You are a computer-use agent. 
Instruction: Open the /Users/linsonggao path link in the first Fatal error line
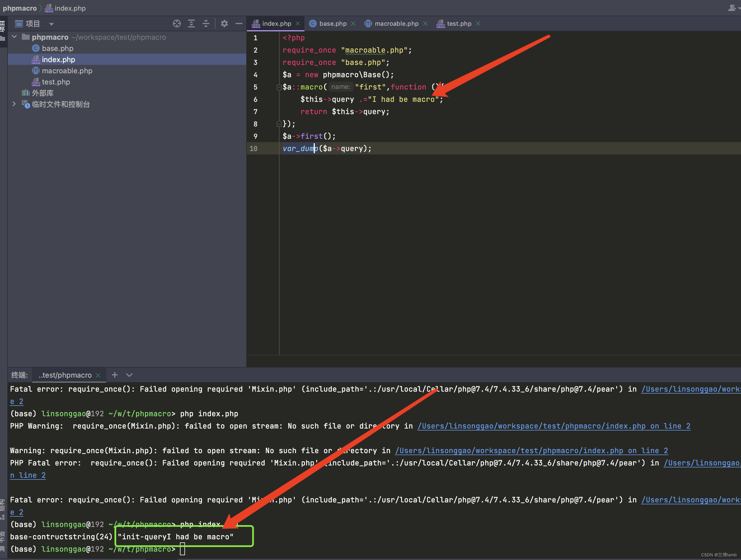691,389
